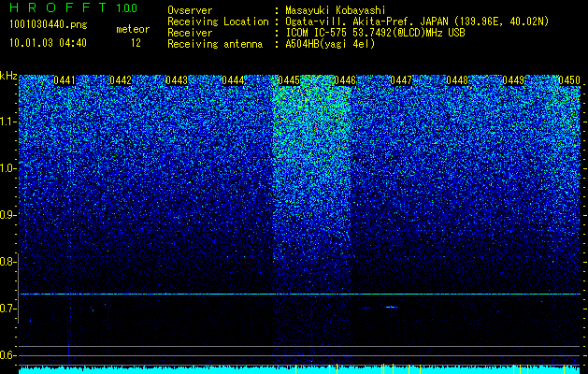
Task: Click the 1.1 frequency axis label
Action: click(7, 122)
